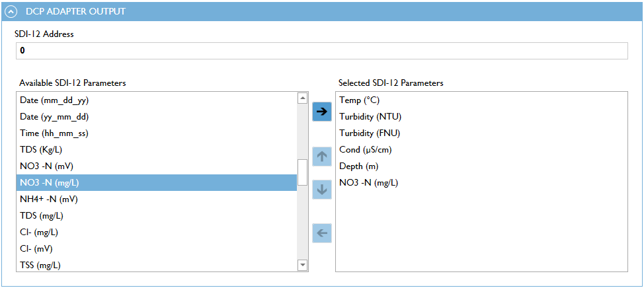Image resolution: width=644 pixels, height=288 pixels.
Task: Click the left arrow remove-parameter button
Action: pos(321,233)
